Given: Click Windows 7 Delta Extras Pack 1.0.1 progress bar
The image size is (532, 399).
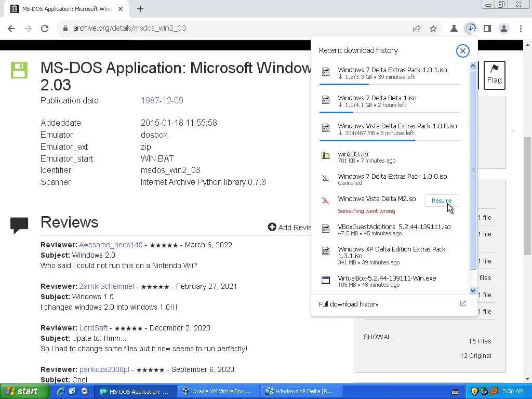Looking at the screenshot, I should [x=390, y=84].
